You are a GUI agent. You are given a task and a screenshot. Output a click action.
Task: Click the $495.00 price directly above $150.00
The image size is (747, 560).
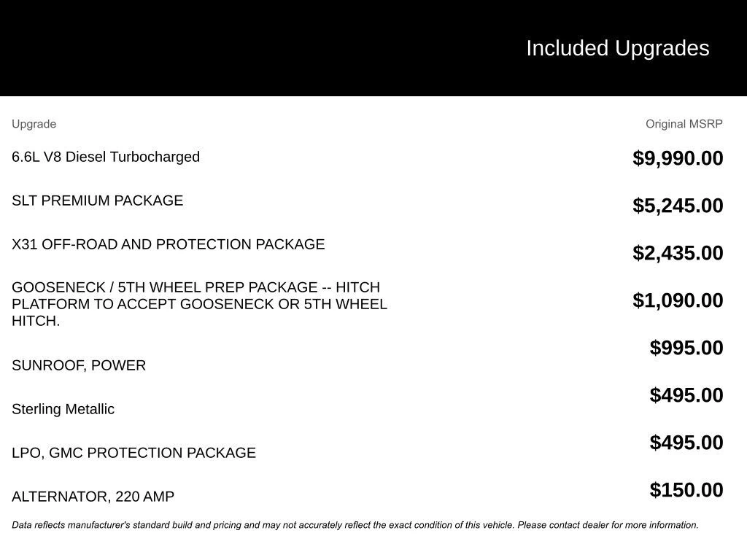(x=686, y=443)
